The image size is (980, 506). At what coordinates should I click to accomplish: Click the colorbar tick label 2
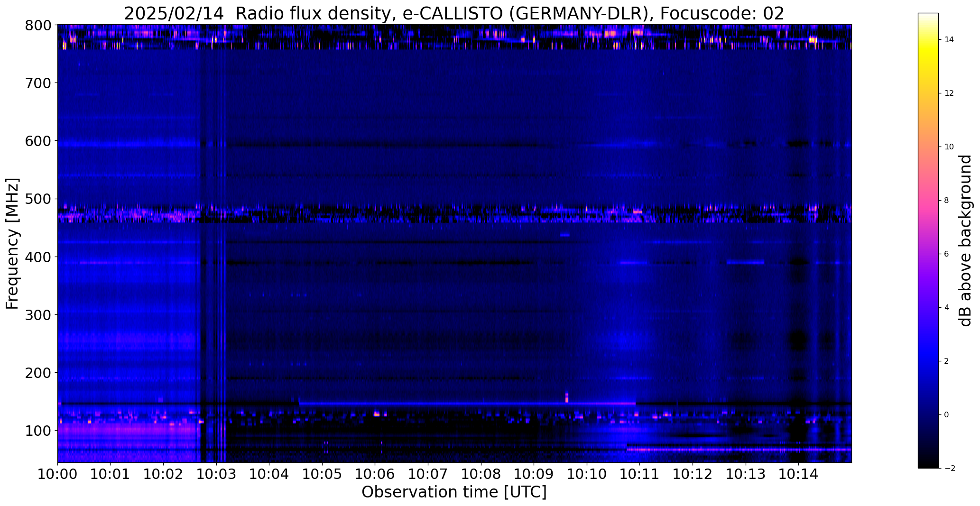(x=947, y=361)
